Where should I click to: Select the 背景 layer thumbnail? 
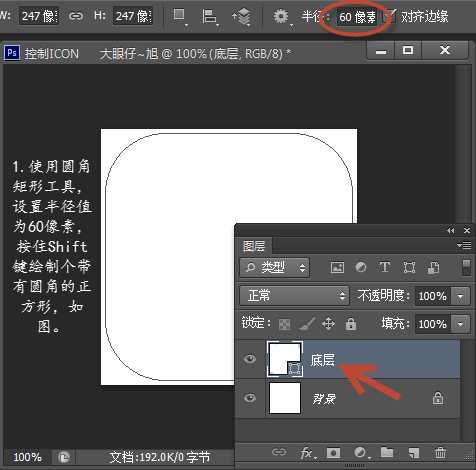click(285, 398)
